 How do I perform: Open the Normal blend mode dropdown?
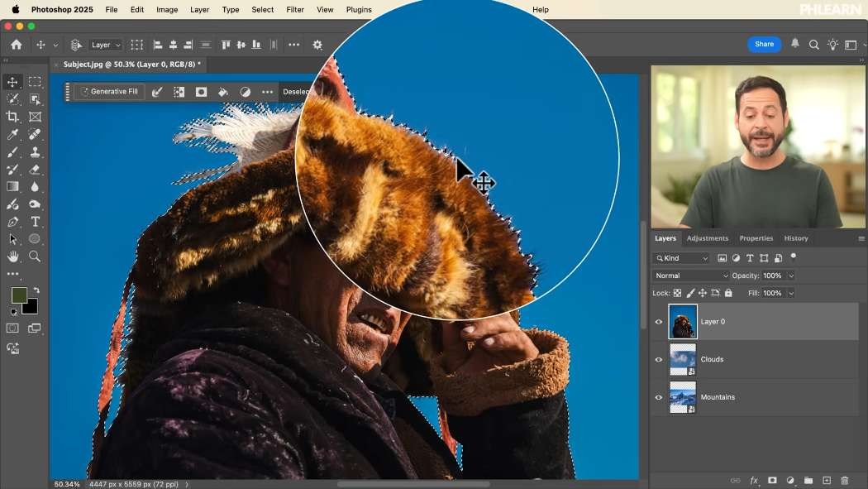tap(691, 276)
